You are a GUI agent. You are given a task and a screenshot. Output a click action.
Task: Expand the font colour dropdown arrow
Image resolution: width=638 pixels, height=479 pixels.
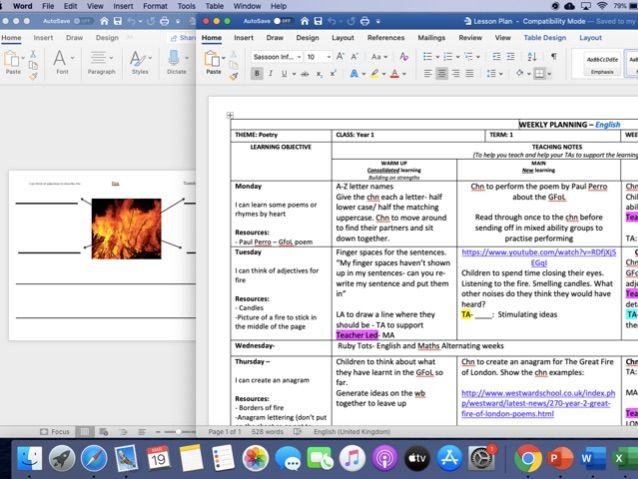[404, 74]
